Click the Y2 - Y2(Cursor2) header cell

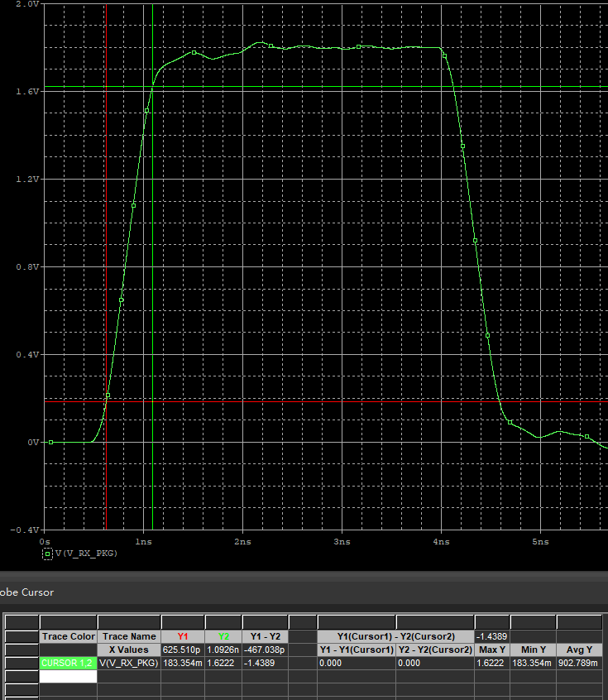435,650
